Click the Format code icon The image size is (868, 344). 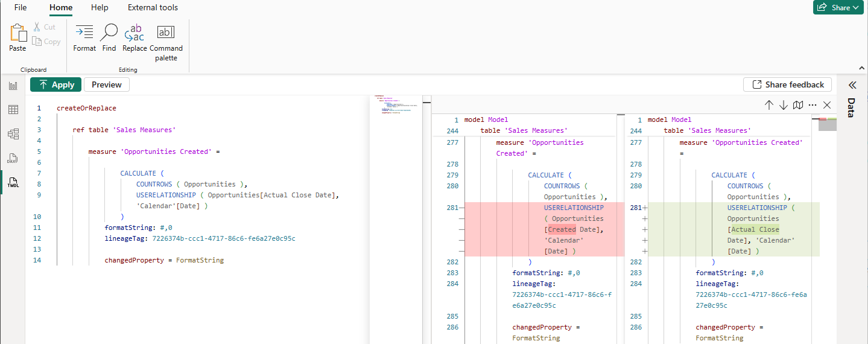[84, 37]
